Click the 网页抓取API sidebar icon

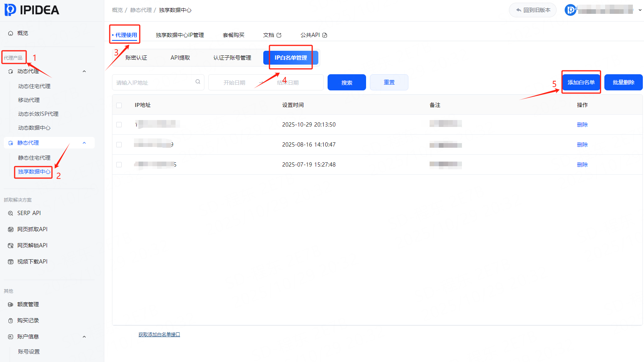11,229
